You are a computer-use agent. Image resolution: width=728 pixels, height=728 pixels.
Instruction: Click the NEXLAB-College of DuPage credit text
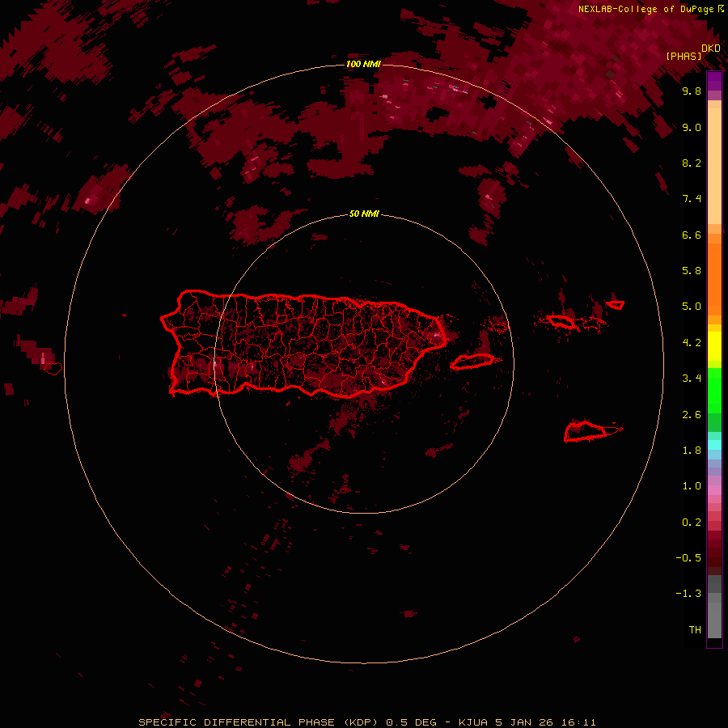click(645, 9)
